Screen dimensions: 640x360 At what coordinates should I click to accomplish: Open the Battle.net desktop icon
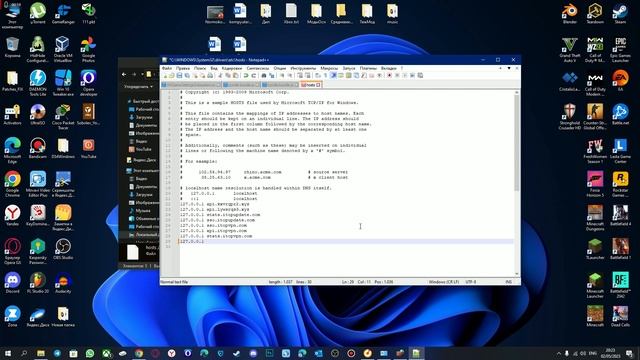tap(620, 115)
